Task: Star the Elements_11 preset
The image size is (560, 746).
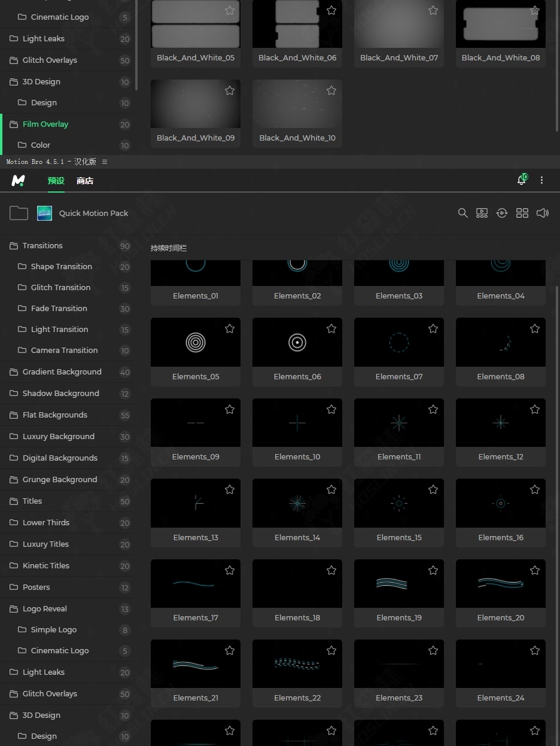Action: (x=433, y=409)
